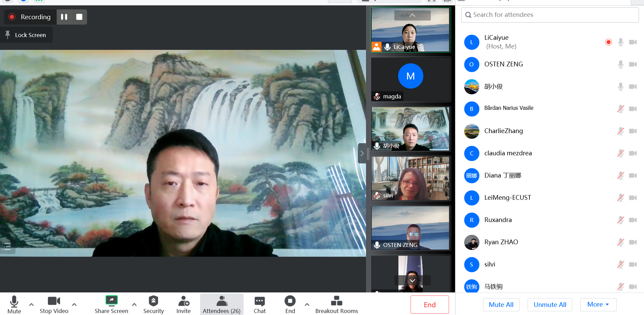Click the Unmute All button
This screenshot has width=644, height=315.
coord(550,305)
